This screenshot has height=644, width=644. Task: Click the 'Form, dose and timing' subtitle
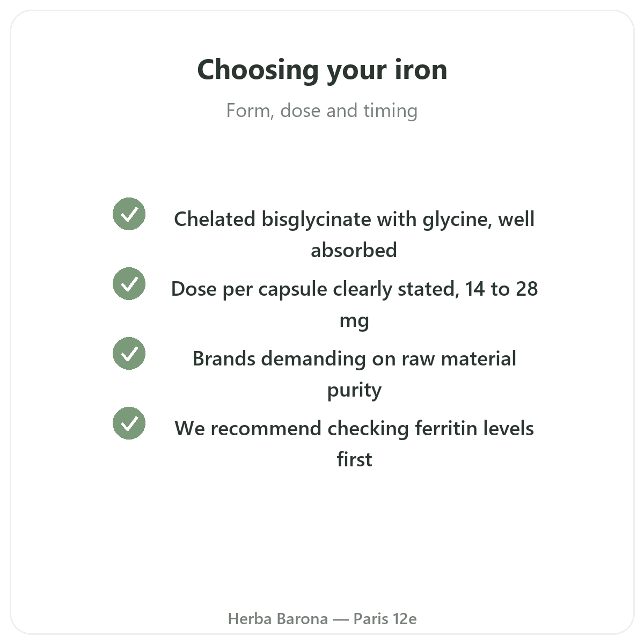click(x=322, y=111)
